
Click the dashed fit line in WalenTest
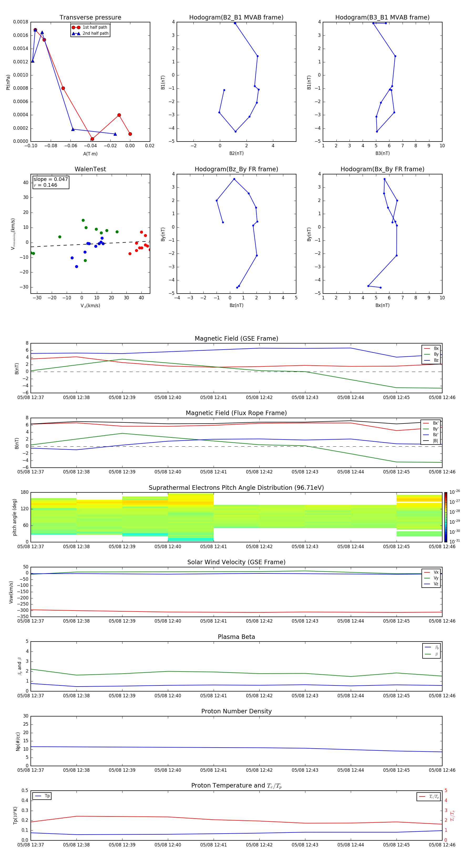pyautogui.click(x=90, y=244)
